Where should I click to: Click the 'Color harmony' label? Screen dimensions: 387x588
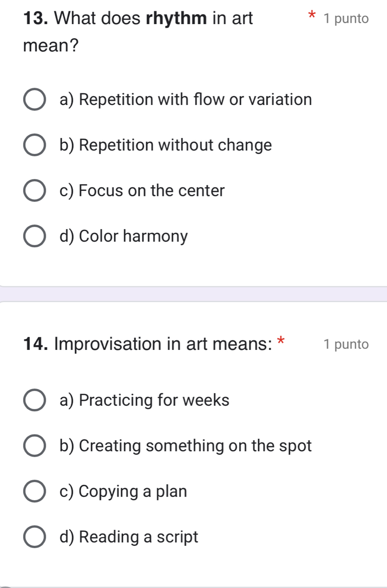[x=124, y=235]
